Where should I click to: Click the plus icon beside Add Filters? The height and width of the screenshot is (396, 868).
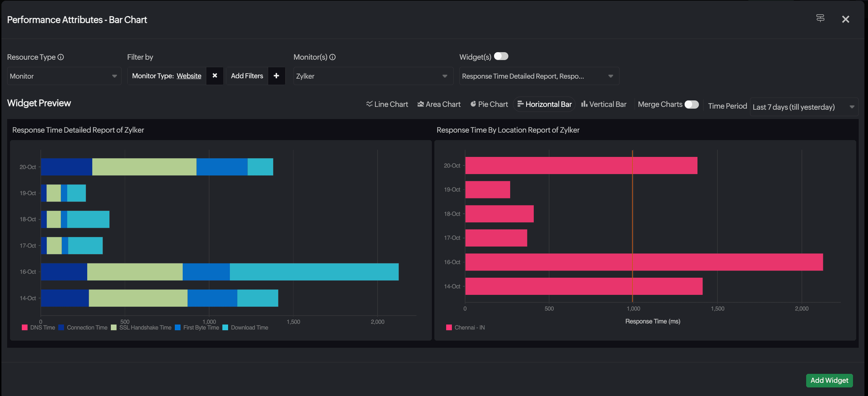coord(276,76)
